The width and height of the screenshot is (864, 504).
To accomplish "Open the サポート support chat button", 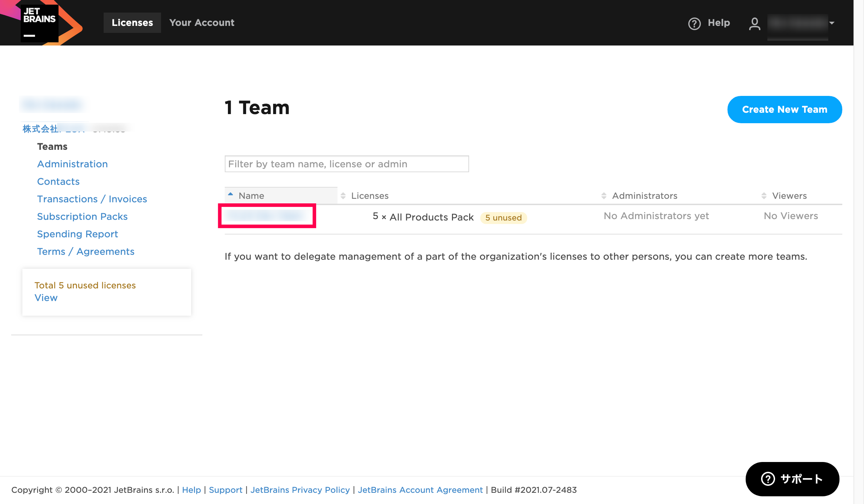I will (x=792, y=479).
